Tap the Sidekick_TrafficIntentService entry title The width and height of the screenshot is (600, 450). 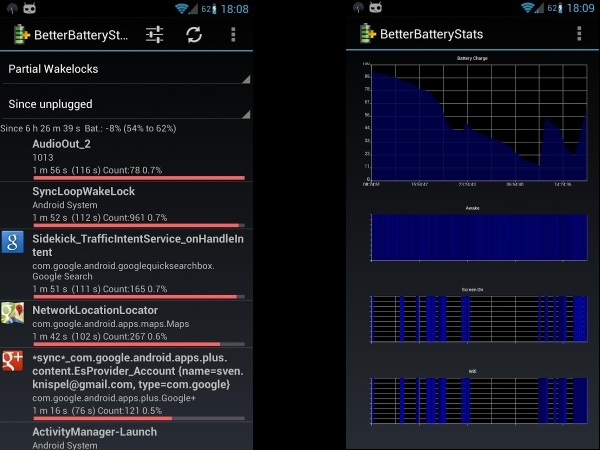coord(138,246)
